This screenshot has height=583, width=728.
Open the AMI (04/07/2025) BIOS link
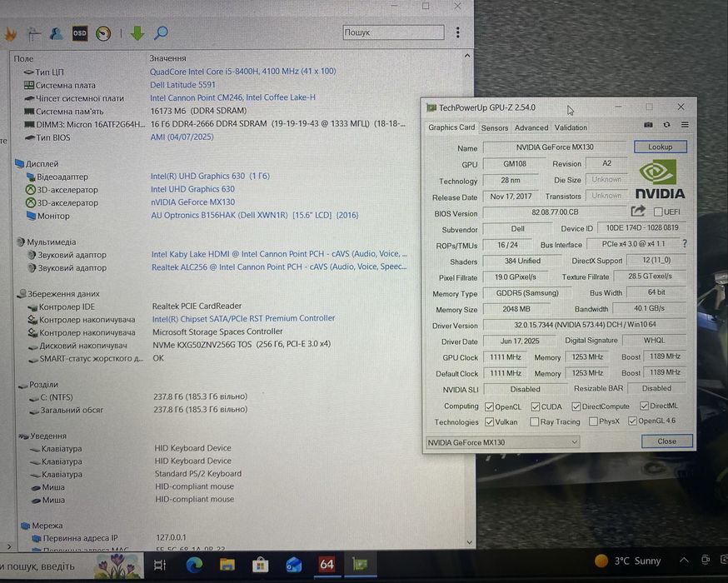click(x=182, y=137)
